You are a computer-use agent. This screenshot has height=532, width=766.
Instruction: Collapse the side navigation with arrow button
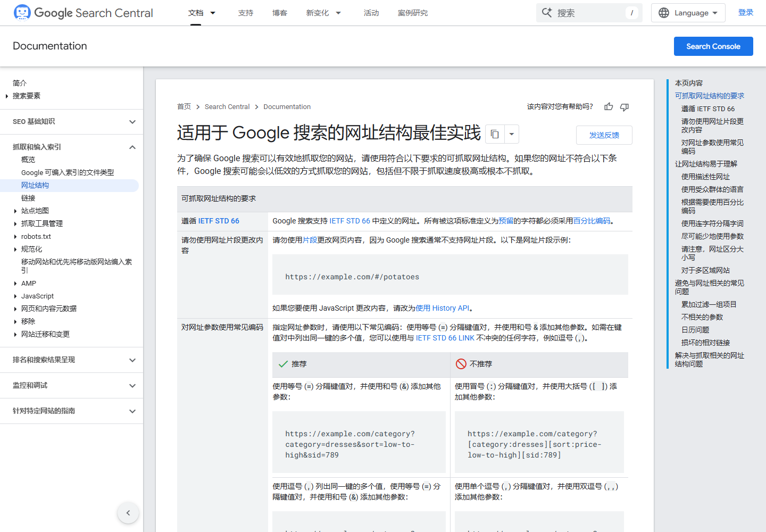(x=128, y=513)
